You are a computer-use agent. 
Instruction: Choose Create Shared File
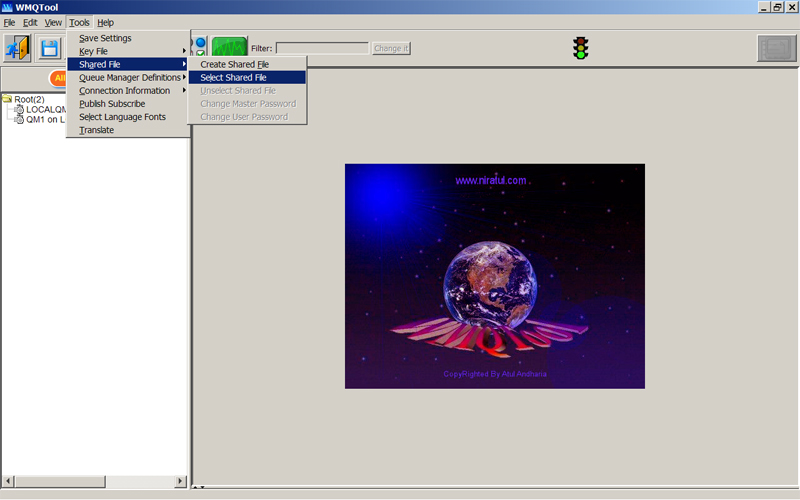(247, 64)
